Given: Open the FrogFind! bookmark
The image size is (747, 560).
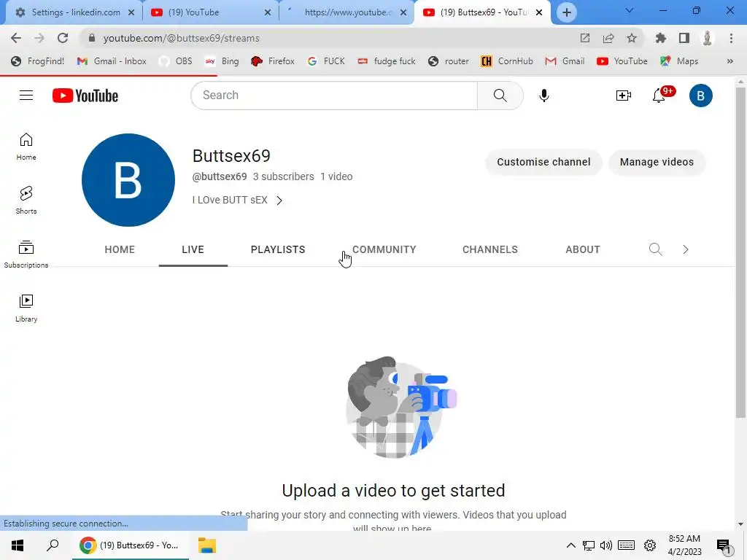Looking at the screenshot, I should (37, 61).
